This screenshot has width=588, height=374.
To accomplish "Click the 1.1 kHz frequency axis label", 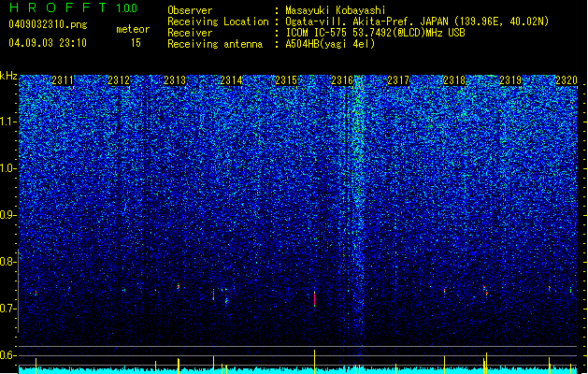I will pos(8,122).
